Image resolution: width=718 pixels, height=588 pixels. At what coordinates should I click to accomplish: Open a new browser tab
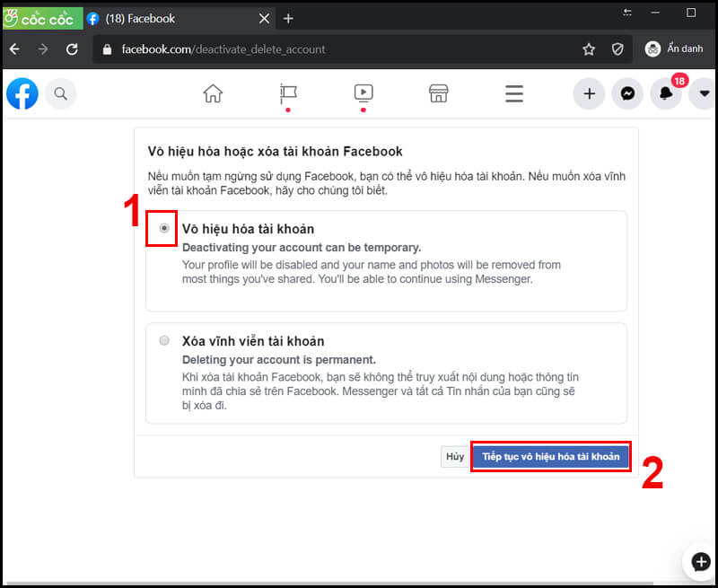(x=287, y=18)
